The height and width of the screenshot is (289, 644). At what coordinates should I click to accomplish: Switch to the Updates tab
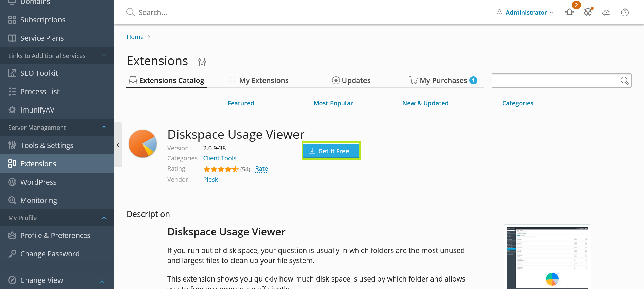[x=351, y=81]
